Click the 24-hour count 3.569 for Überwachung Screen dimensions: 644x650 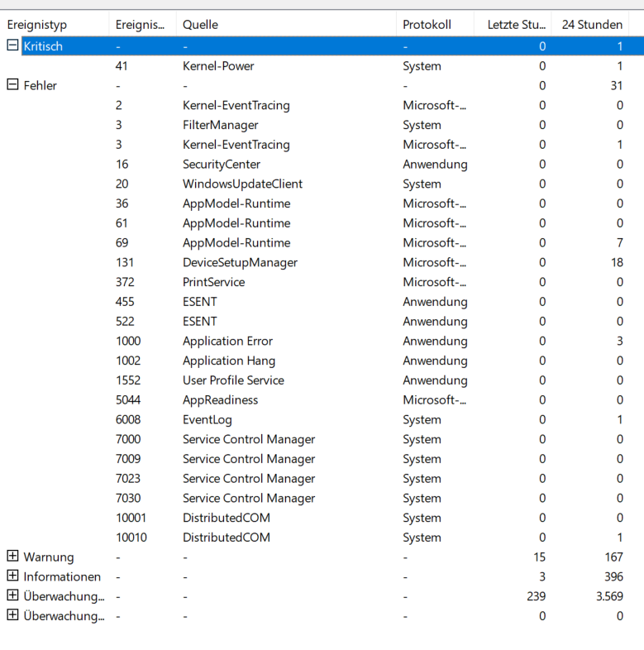point(609,596)
